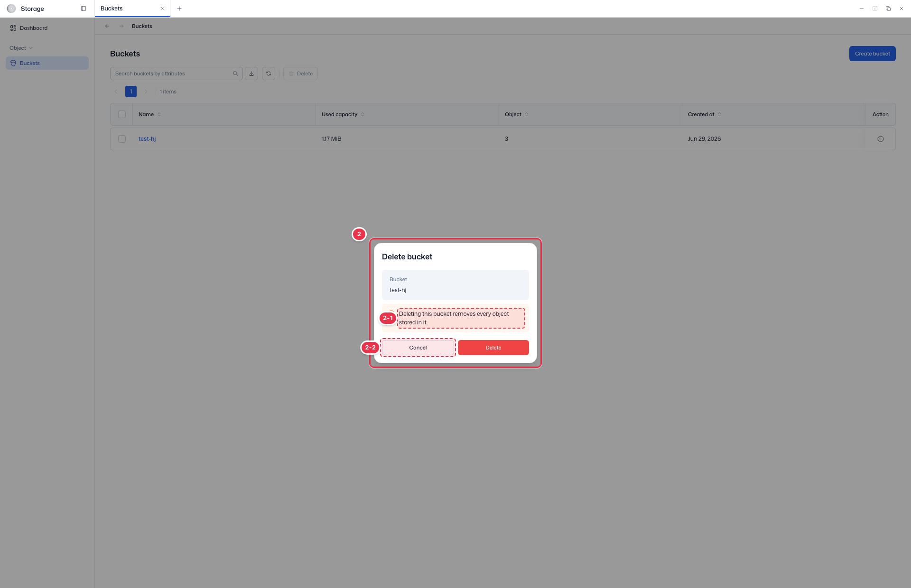This screenshot has height=588, width=911.
Task: Open the test-hj bucket link
Action: (x=147, y=139)
